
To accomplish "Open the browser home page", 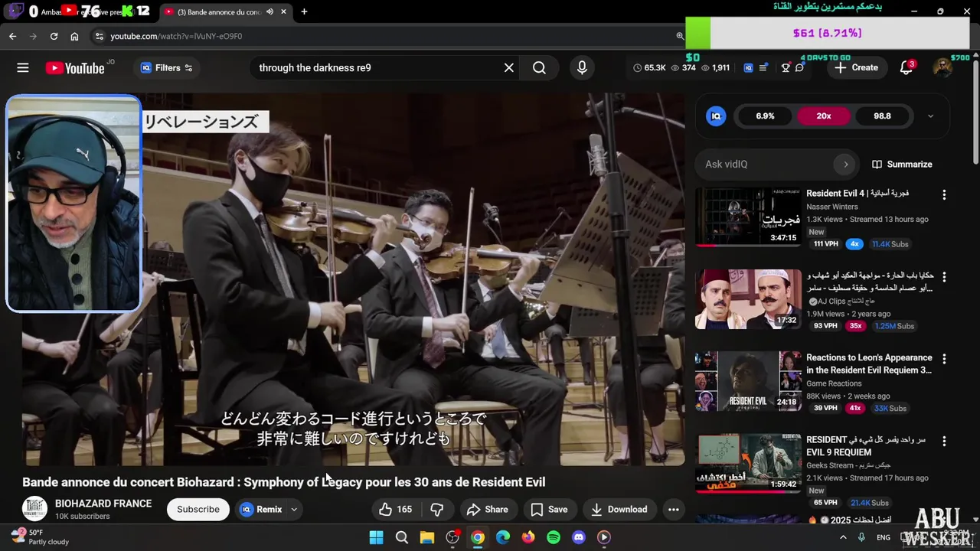I will pyautogui.click(x=74, y=36).
